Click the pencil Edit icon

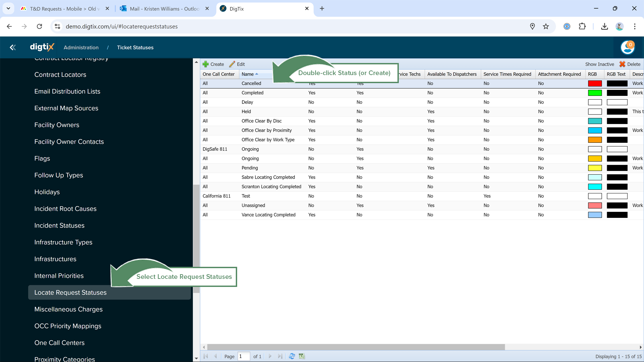pyautogui.click(x=232, y=64)
